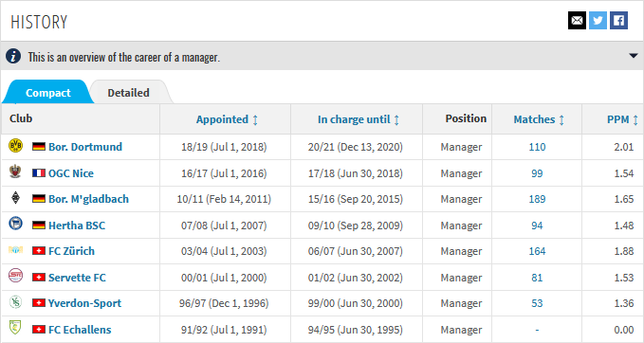644x343 pixels.
Task: Share on Twitter using the bird icon
Action: pyautogui.click(x=598, y=21)
